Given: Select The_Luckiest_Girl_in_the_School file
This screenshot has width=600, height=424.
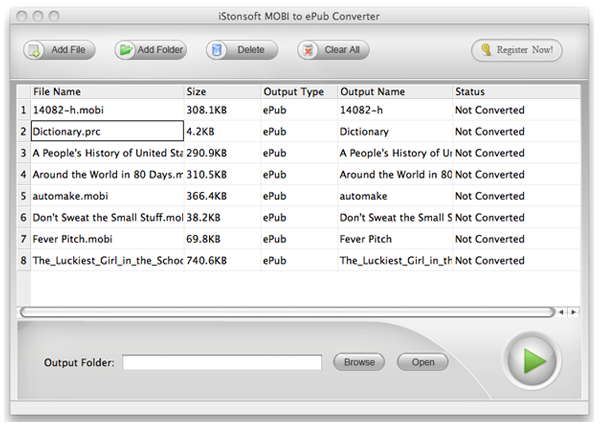Looking at the screenshot, I should (x=108, y=260).
